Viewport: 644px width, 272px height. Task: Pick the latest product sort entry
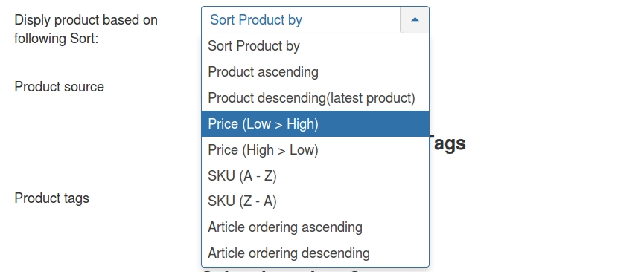click(x=315, y=97)
